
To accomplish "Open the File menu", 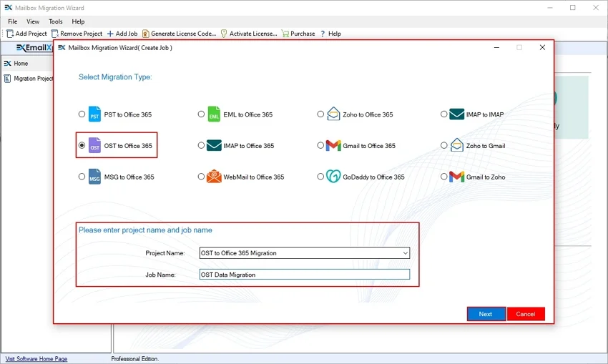I will [12, 21].
